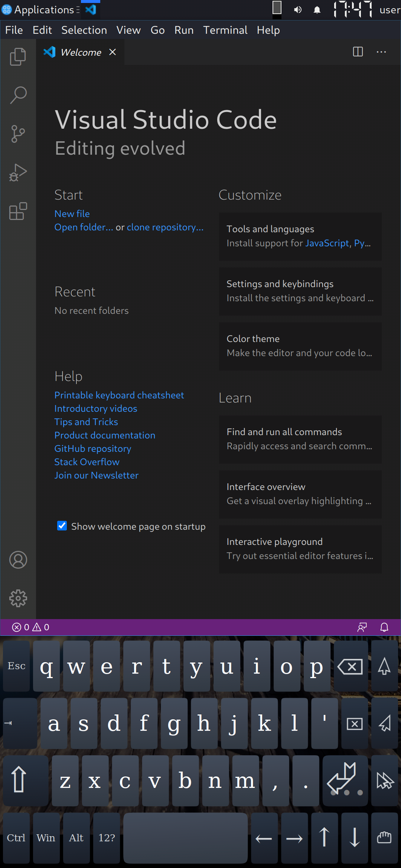The height and width of the screenshot is (868, 401).
Task: Click the clone repository... link
Action: pyautogui.click(x=165, y=227)
